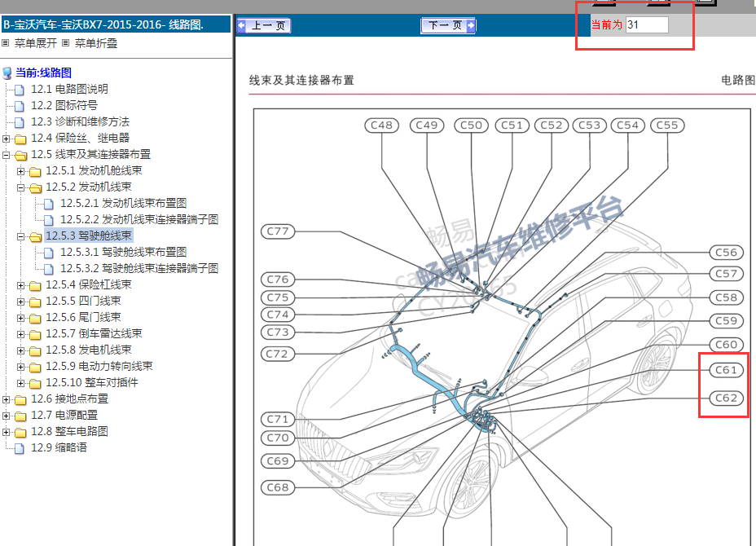Click the 12.5.5 四门线束 folder icon
Screen dimensions: 756x546
click(35, 302)
